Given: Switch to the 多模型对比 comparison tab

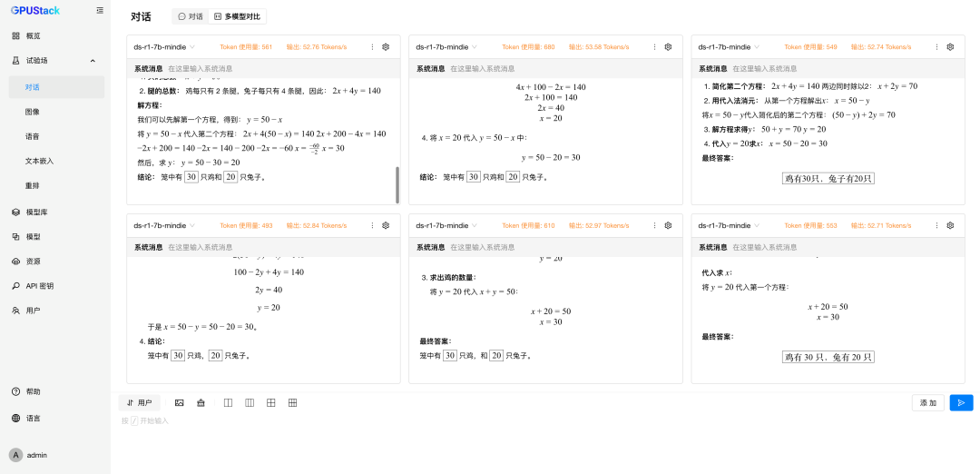Looking at the screenshot, I should click(237, 17).
